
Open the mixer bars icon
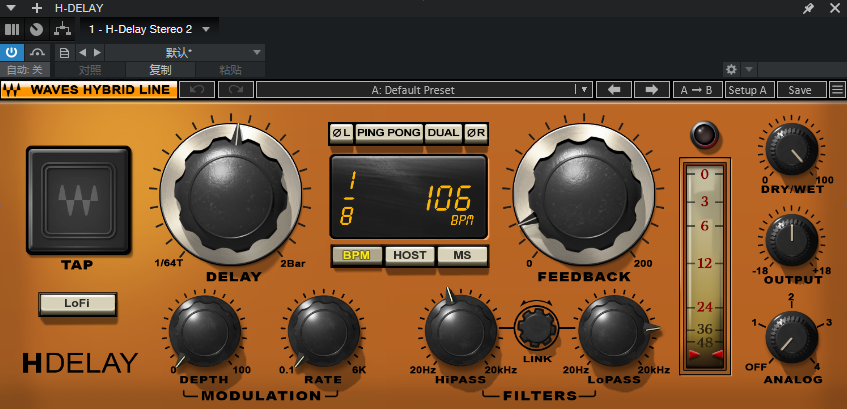[x=12, y=29]
